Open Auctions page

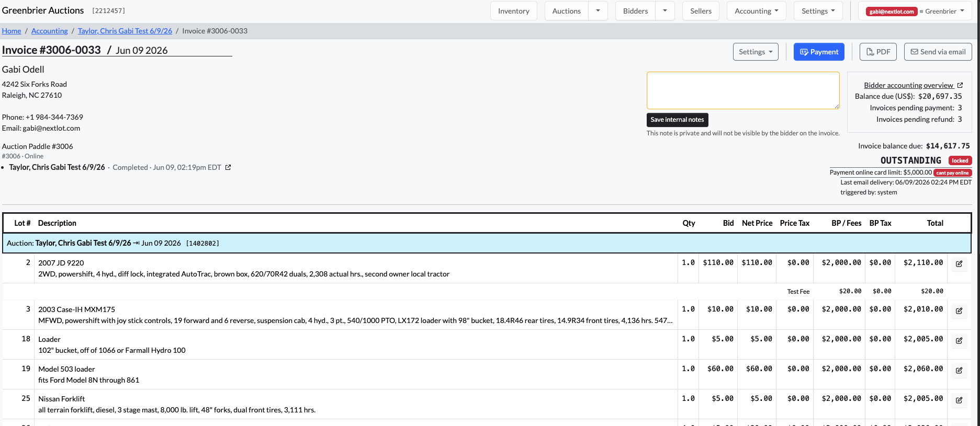pyautogui.click(x=567, y=11)
